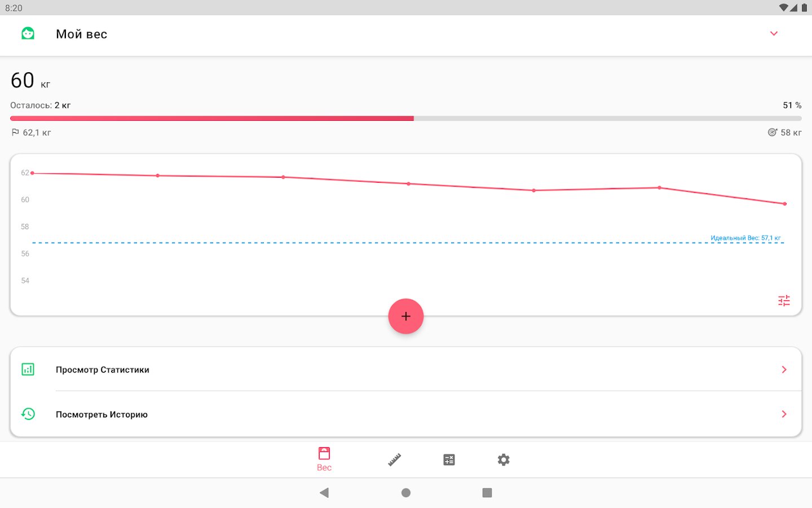
Task: Expand chevron beside Просмотр Статистики
Action: 784,370
